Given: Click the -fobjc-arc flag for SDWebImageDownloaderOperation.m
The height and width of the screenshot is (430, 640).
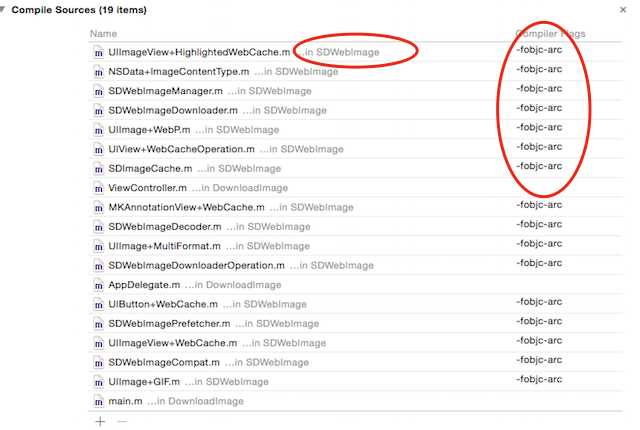Looking at the screenshot, I should point(539,263).
